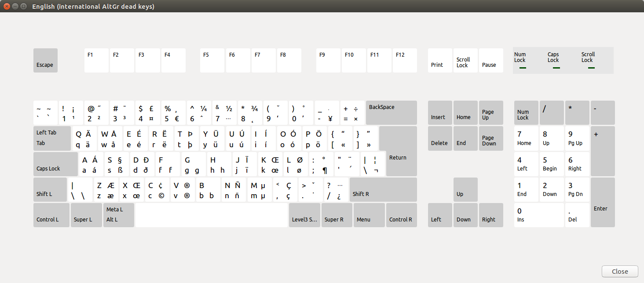Click the Pause key
Viewport: 644px width, 283px height.
(491, 60)
